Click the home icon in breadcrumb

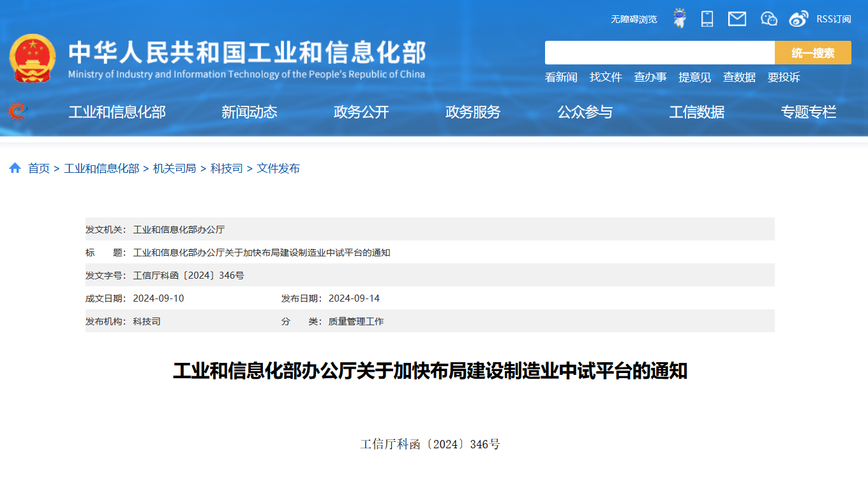pos(15,168)
